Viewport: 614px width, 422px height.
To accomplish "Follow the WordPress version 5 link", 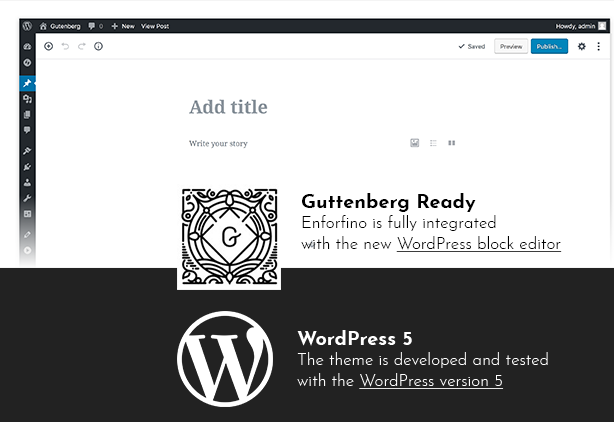I will point(431,381).
